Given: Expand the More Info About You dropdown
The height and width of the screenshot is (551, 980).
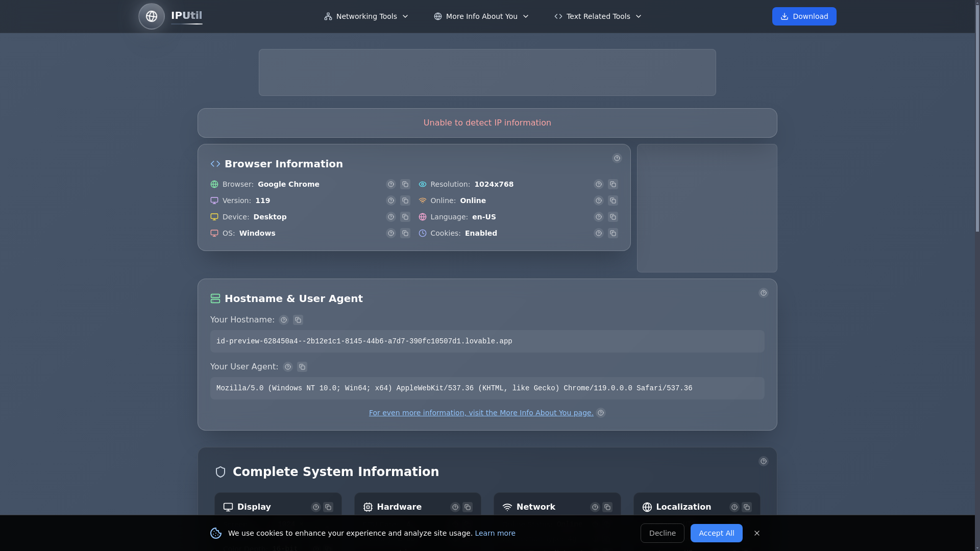Looking at the screenshot, I should 480,16.
